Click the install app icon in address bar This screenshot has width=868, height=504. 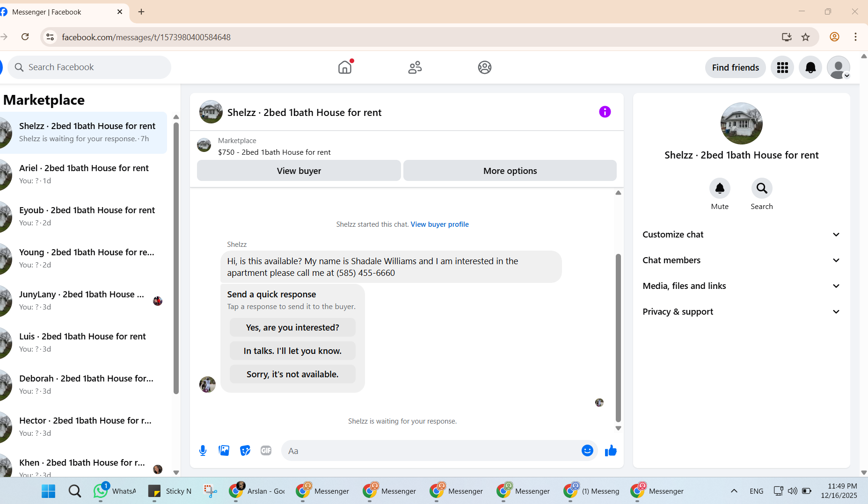click(787, 37)
